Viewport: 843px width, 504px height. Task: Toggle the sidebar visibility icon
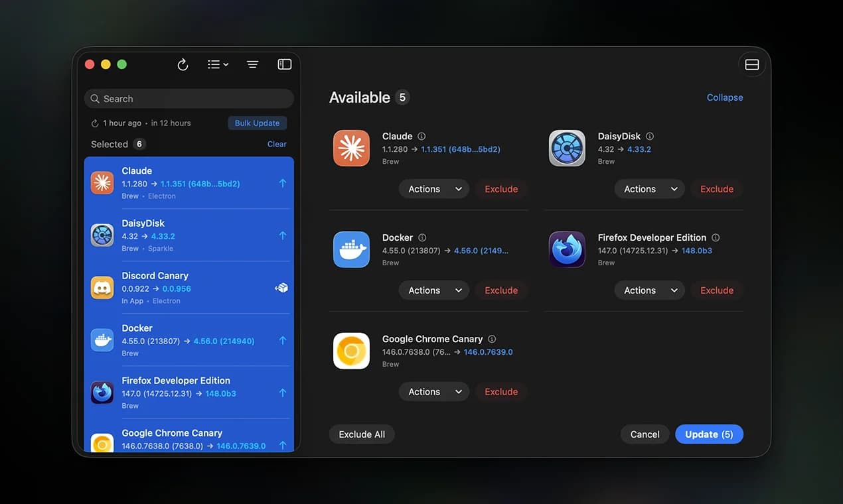click(284, 64)
